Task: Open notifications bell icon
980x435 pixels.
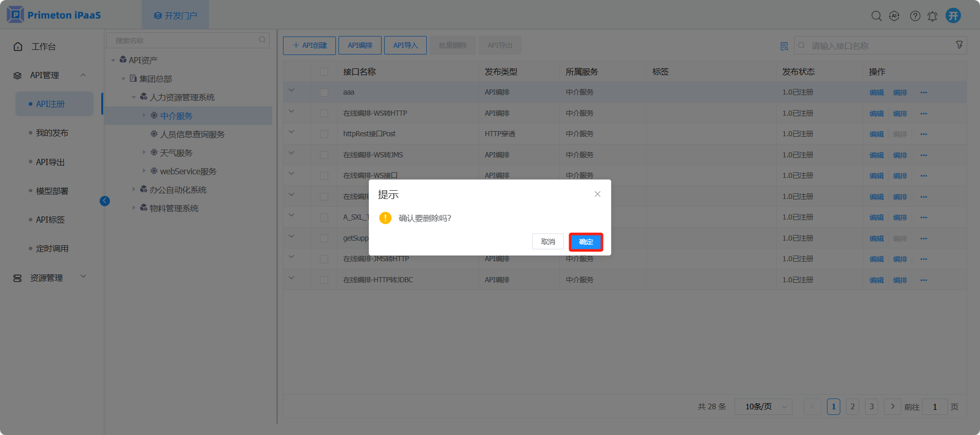Action: coord(932,16)
